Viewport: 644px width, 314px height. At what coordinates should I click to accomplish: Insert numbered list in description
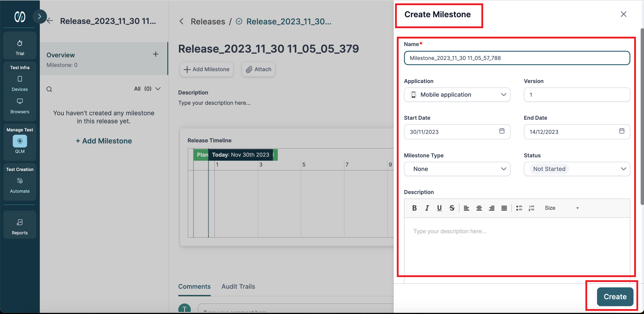coord(531,208)
